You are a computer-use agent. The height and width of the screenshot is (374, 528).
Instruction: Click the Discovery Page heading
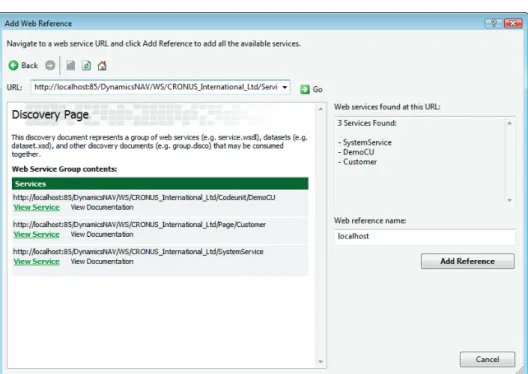(x=50, y=115)
